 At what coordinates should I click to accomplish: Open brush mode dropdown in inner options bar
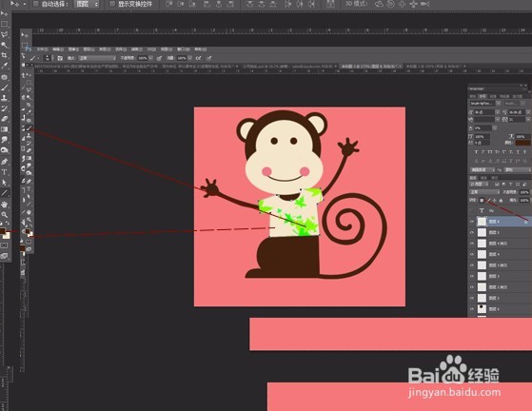click(x=97, y=58)
